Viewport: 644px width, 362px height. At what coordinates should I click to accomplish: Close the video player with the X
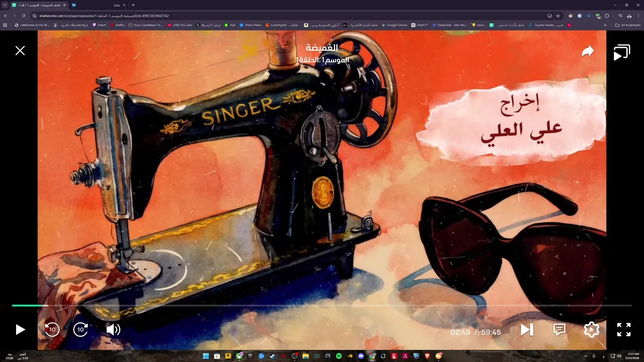[20, 51]
